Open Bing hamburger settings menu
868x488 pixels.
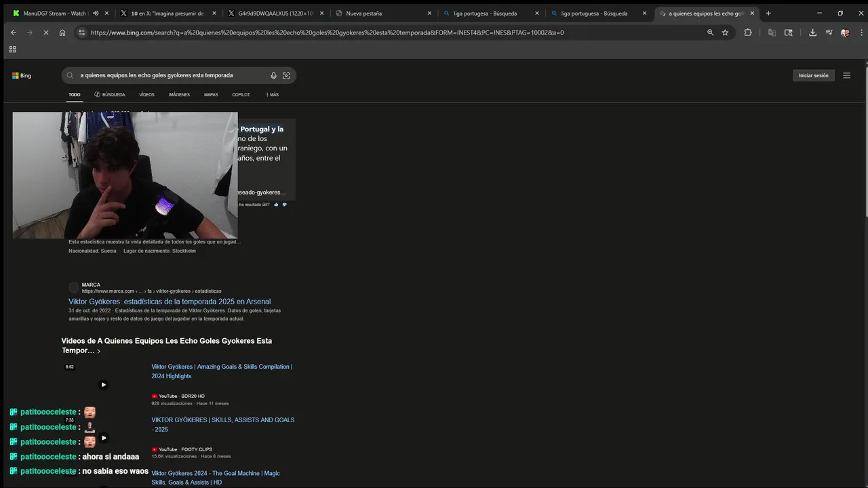pyautogui.click(x=846, y=75)
